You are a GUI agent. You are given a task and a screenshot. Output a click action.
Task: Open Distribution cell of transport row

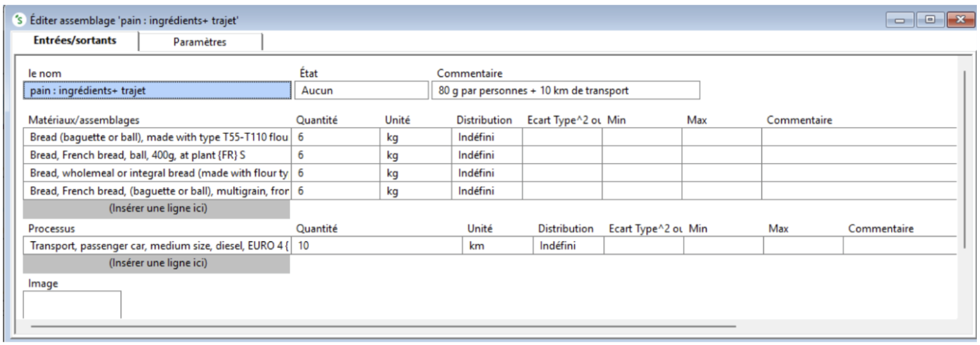click(x=568, y=245)
